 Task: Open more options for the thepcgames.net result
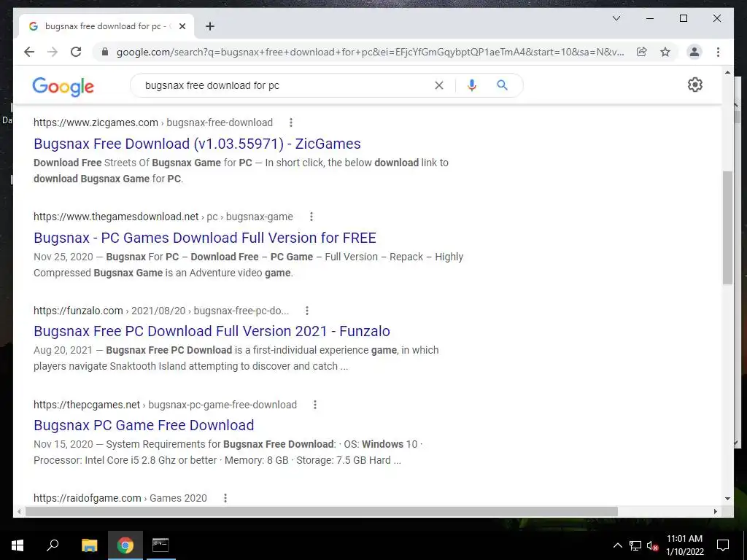click(314, 405)
